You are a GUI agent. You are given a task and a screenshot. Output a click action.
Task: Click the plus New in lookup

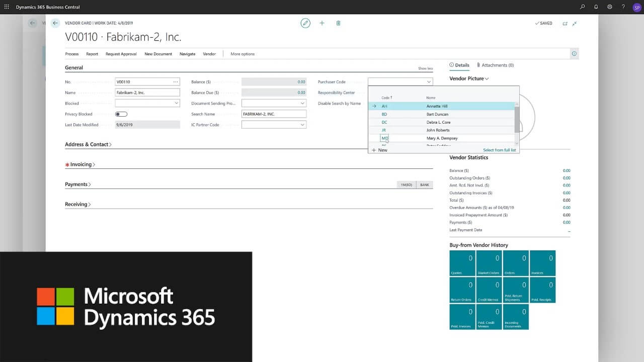point(379,150)
